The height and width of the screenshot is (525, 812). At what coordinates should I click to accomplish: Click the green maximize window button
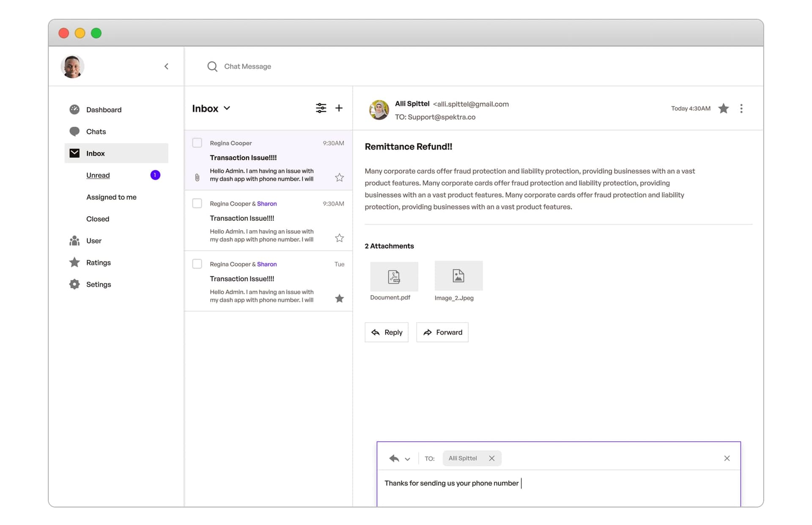(96, 33)
